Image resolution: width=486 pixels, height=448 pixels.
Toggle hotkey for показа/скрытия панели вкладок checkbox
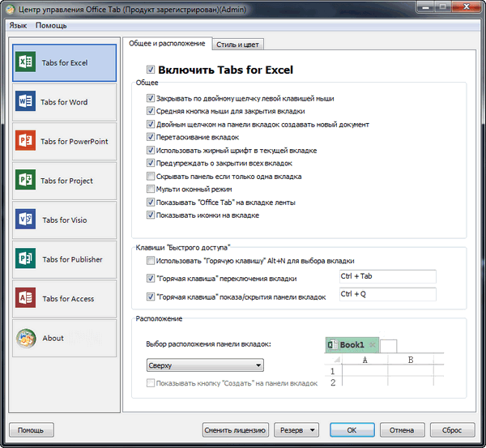[x=151, y=297]
